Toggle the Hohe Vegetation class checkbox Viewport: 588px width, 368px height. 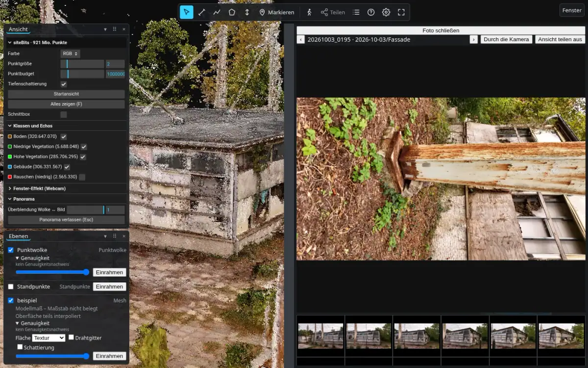(x=83, y=157)
